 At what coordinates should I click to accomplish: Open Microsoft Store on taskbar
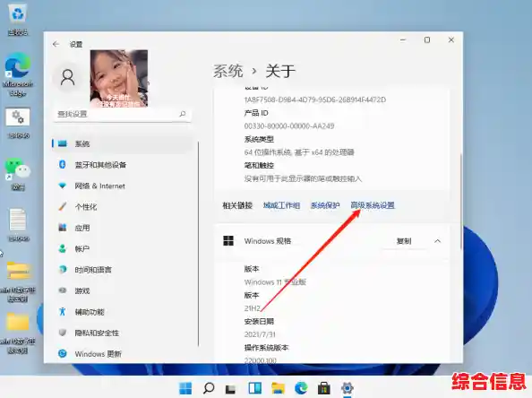click(x=324, y=388)
